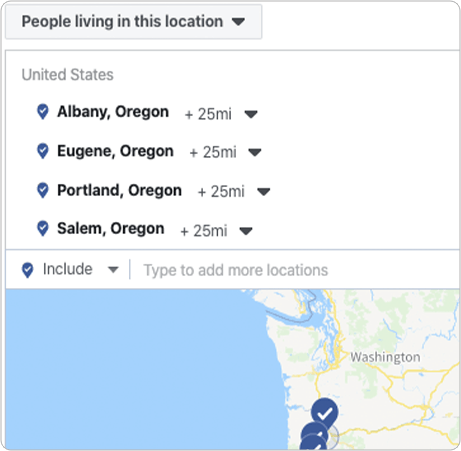This screenshot has height=451, width=461.
Task: Expand Salem radius dropdown arrow
Action: coord(246,231)
